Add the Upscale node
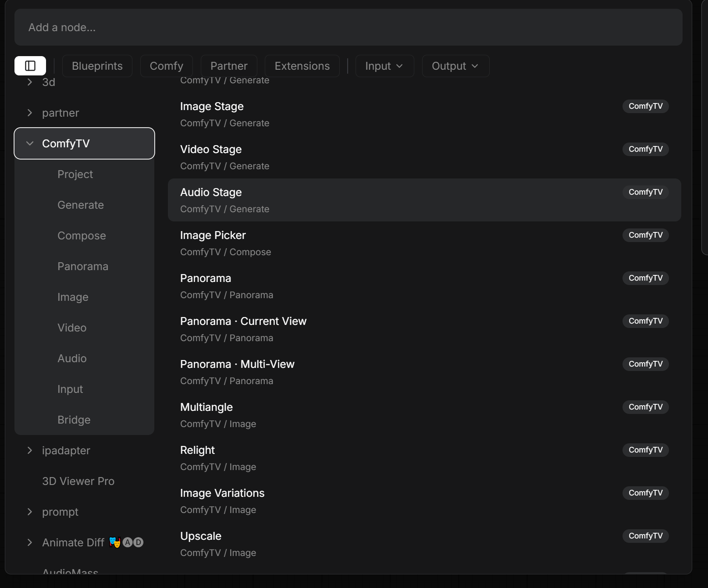708x588 pixels. (x=424, y=544)
